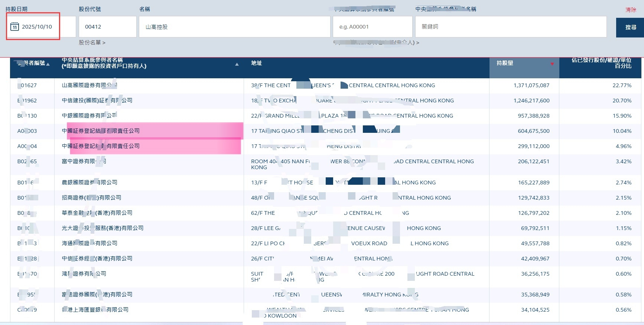Click the red sort arrow beside 持股量
This screenshot has height=325, width=644.
[x=552, y=64]
